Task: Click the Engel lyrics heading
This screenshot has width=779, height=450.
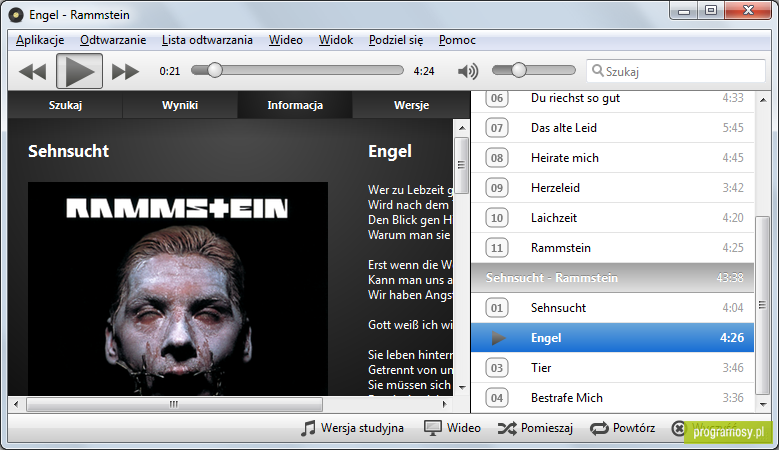Action: click(390, 151)
